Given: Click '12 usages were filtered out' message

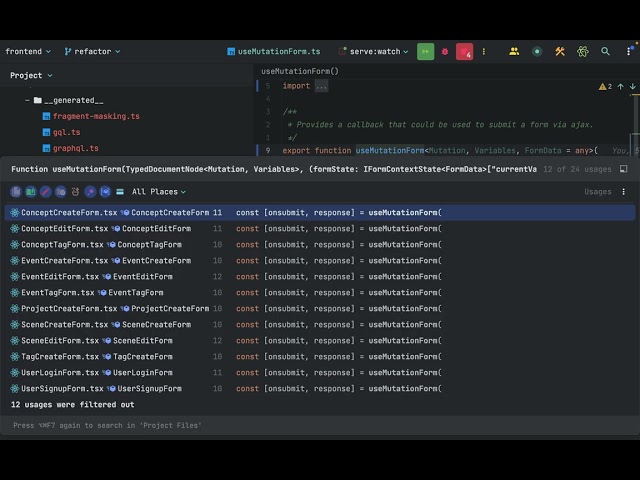Looking at the screenshot, I should 73,404.
